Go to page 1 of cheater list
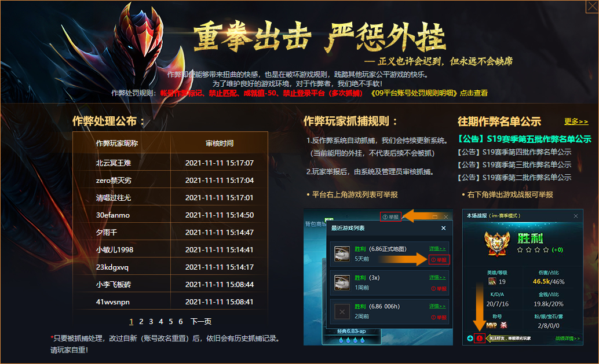The image size is (599, 364). click(x=132, y=321)
